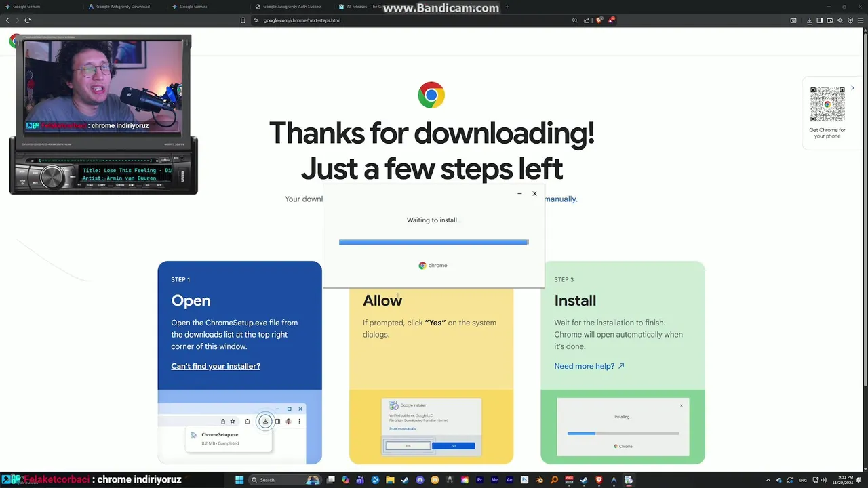The height and width of the screenshot is (488, 868).
Task: Switch to Google Antigravity Download tab
Action: tap(124, 7)
